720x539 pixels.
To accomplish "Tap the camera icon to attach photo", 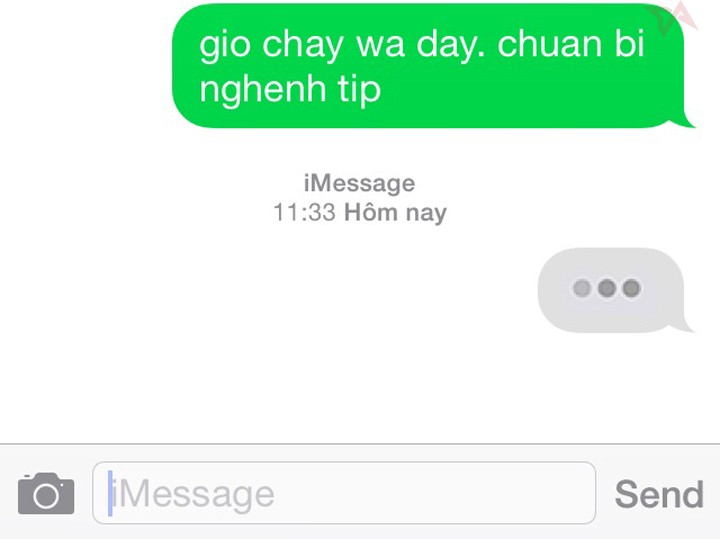I will [46, 494].
